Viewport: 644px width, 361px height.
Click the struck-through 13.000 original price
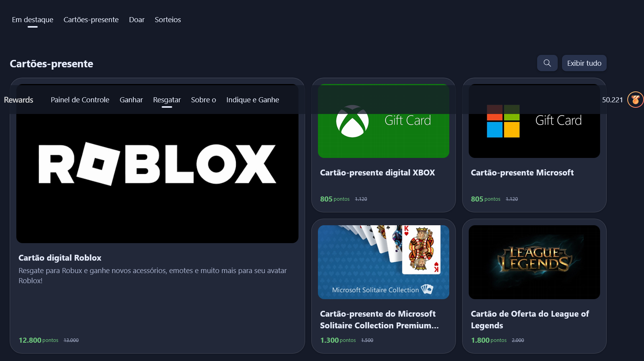[x=71, y=340]
